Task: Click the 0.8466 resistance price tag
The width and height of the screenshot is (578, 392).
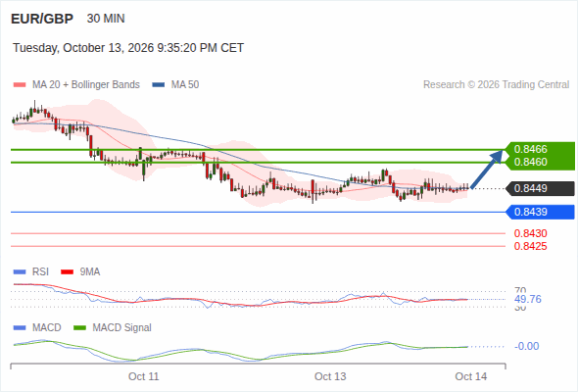Action: pyautogui.click(x=540, y=149)
